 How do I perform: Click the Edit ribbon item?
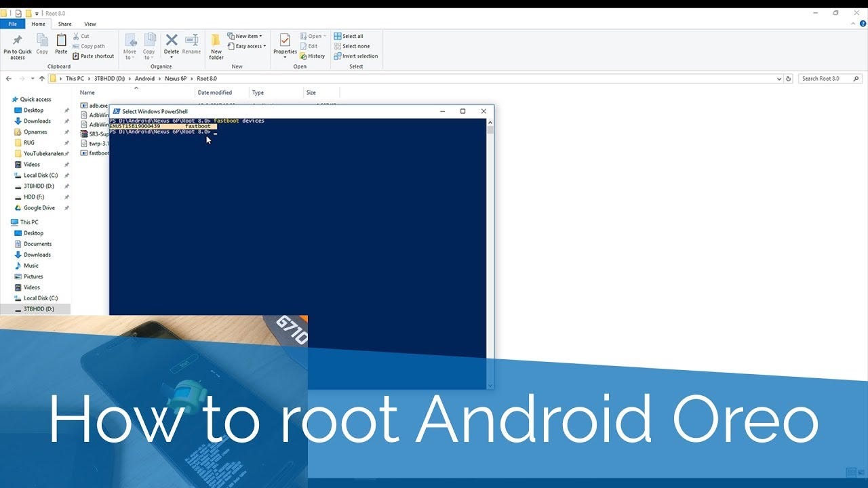[308, 46]
